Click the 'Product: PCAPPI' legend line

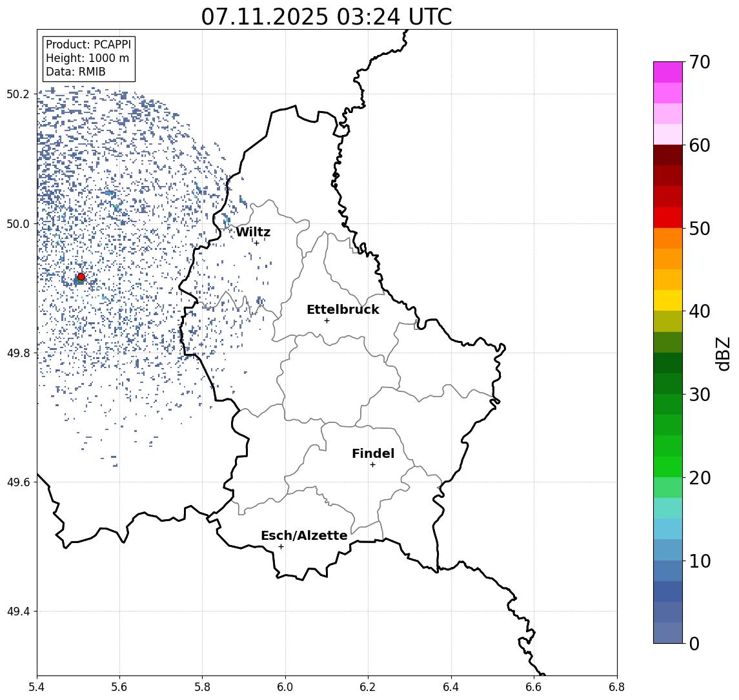coord(88,45)
